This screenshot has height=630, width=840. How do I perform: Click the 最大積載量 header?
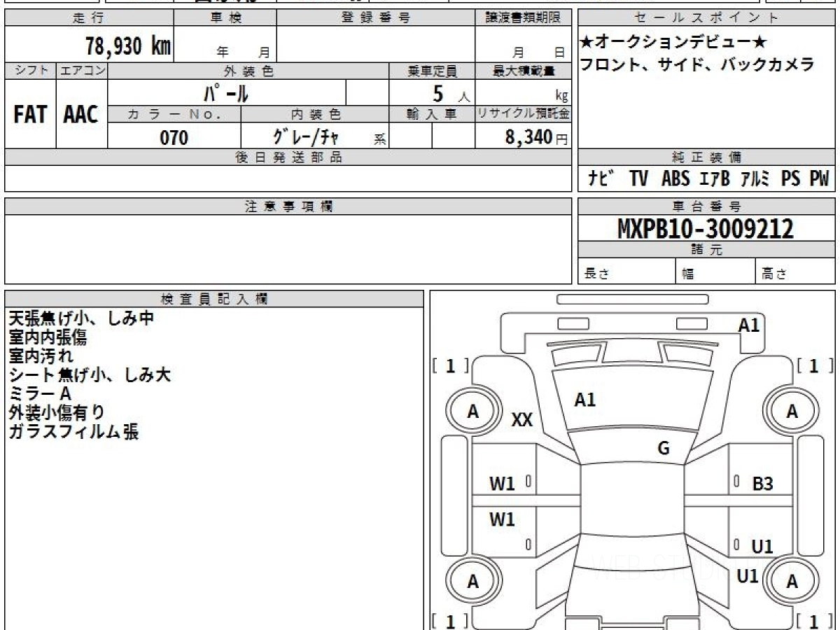coord(523,71)
